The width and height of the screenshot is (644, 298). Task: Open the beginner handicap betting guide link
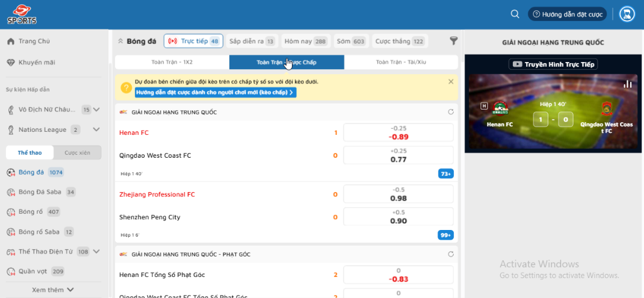click(x=215, y=93)
